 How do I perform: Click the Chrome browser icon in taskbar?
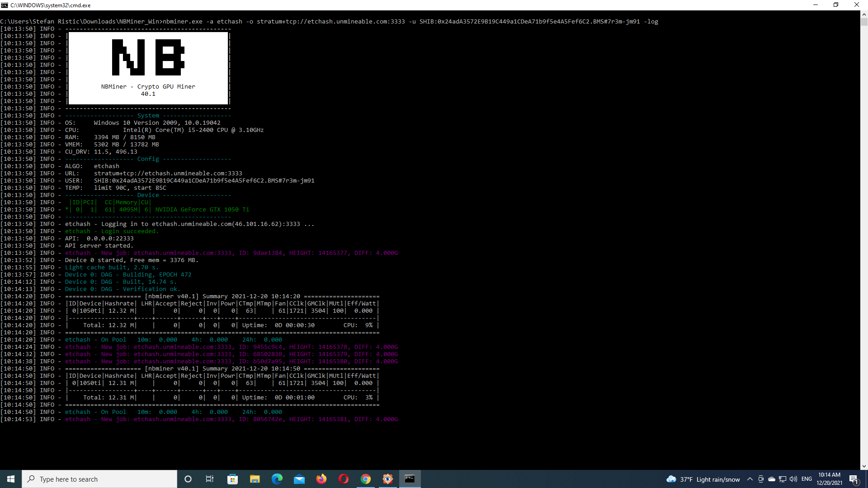(x=365, y=479)
